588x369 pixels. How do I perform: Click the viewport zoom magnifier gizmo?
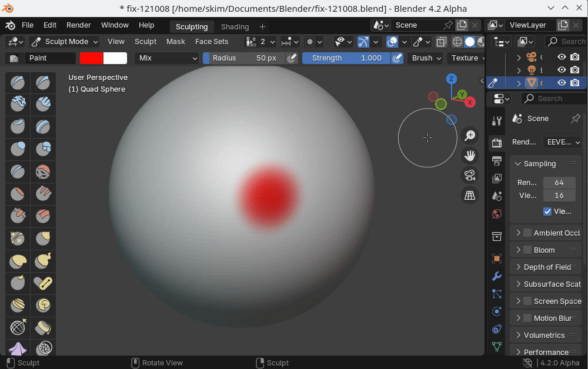tap(469, 136)
